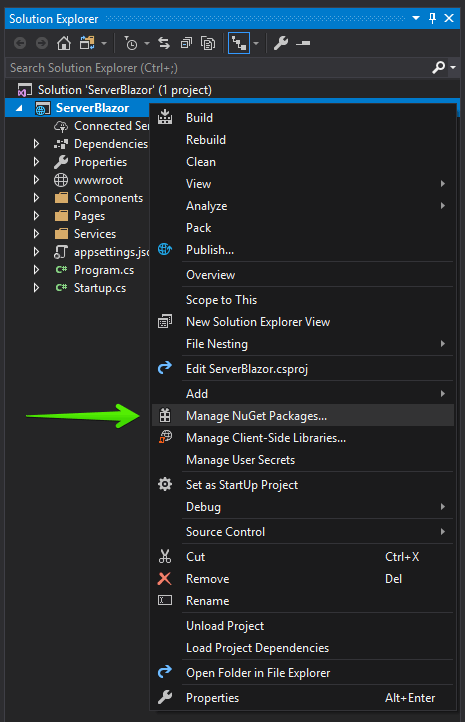465x722 pixels.
Task: Click Open Folder in File Explorer icon
Action: (x=165, y=672)
